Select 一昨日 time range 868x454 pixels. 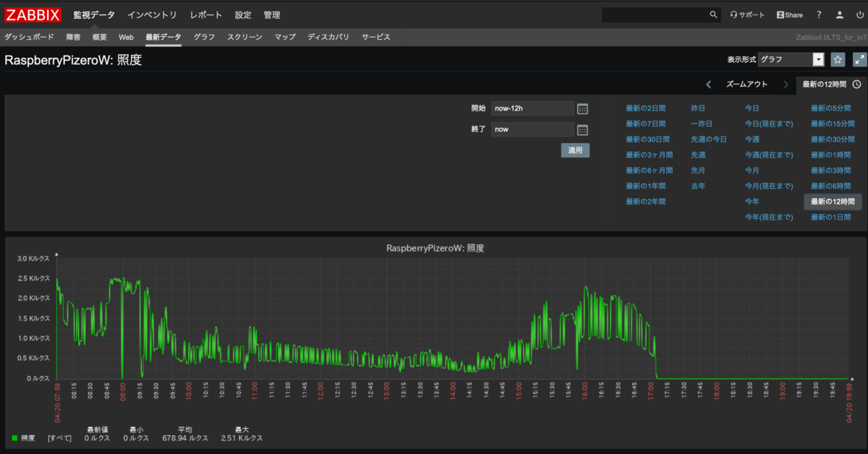pos(702,124)
